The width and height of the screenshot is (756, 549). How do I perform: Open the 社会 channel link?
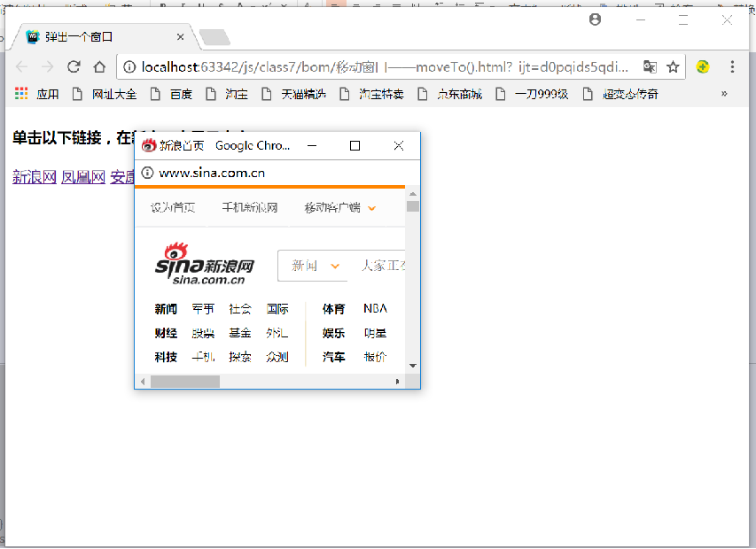pos(240,309)
